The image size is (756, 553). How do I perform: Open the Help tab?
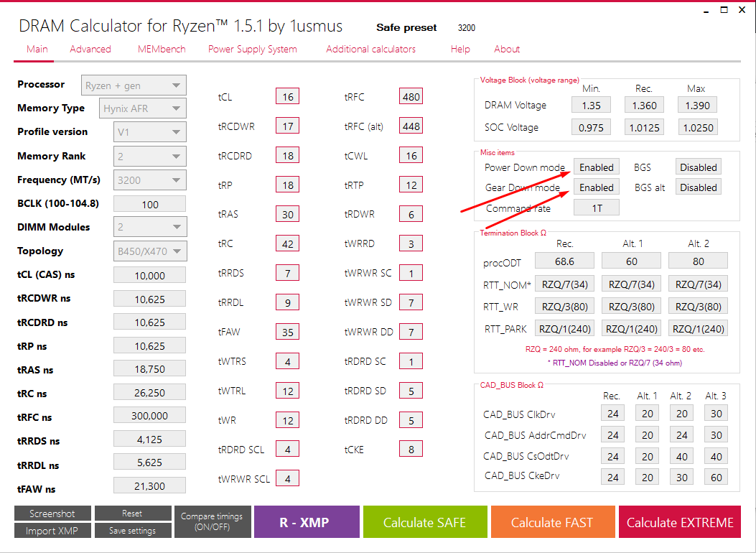pos(460,49)
